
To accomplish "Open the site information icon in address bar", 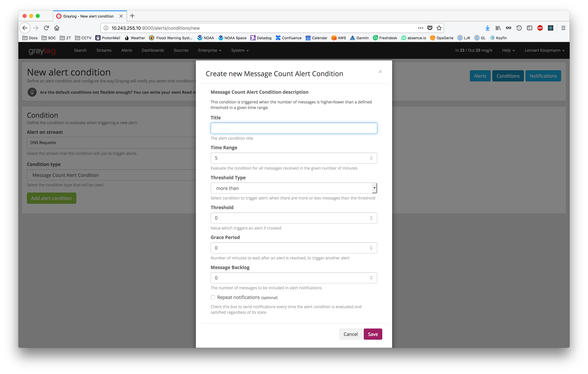I will tap(106, 28).
